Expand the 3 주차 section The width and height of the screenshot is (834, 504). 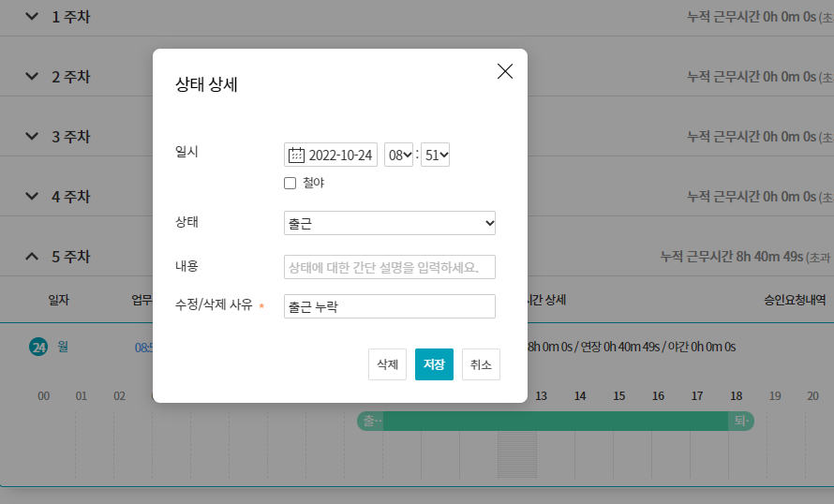coord(32,136)
